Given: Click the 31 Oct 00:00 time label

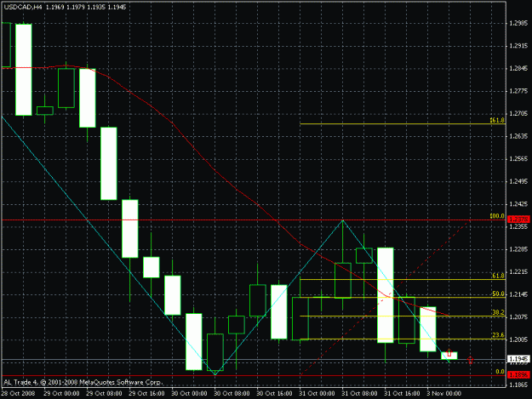Looking at the screenshot, I should click(317, 394).
